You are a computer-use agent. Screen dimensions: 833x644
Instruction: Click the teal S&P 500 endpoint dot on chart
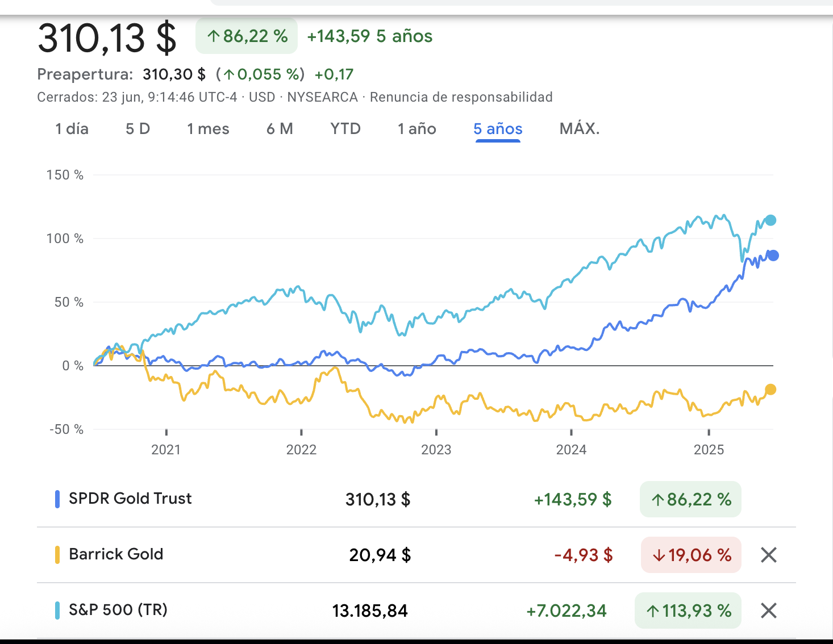(x=770, y=220)
